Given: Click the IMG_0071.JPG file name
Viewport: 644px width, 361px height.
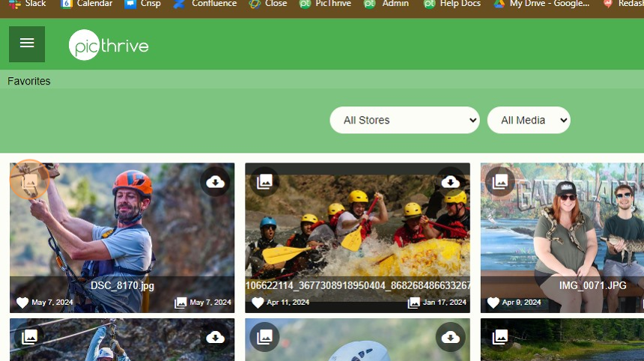Looking at the screenshot, I should pos(592,285).
